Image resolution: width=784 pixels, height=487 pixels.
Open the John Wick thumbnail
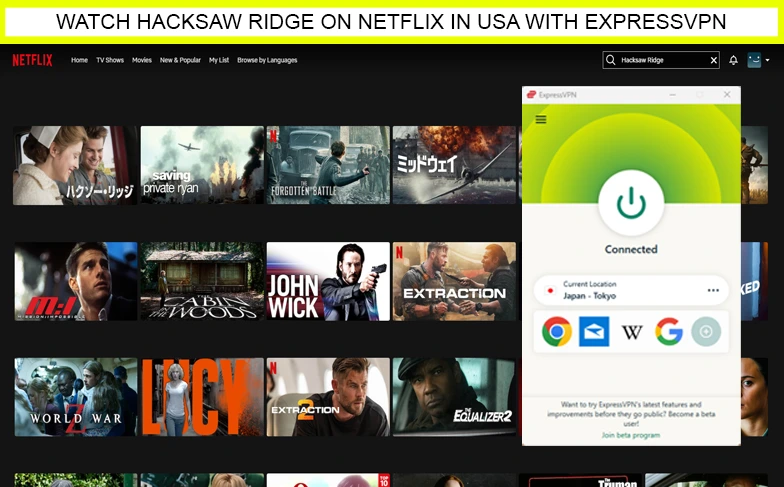(x=328, y=282)
